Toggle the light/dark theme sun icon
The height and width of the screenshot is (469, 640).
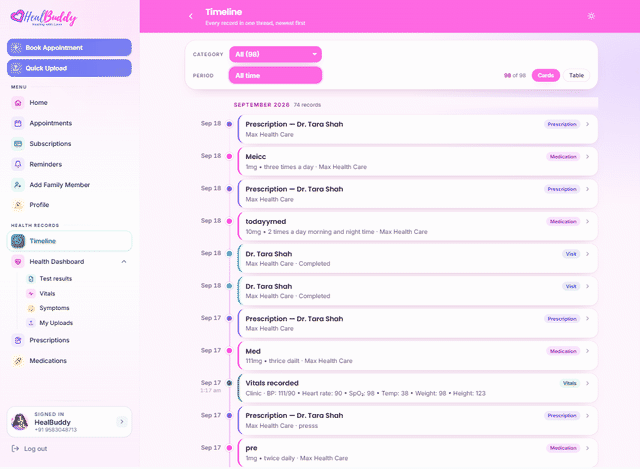(591, 16)
